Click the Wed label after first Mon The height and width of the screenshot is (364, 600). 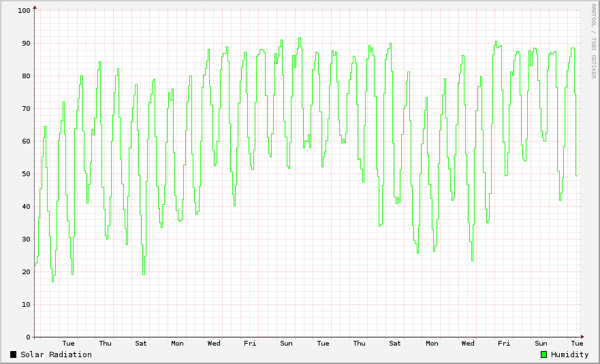click(214, 344)
